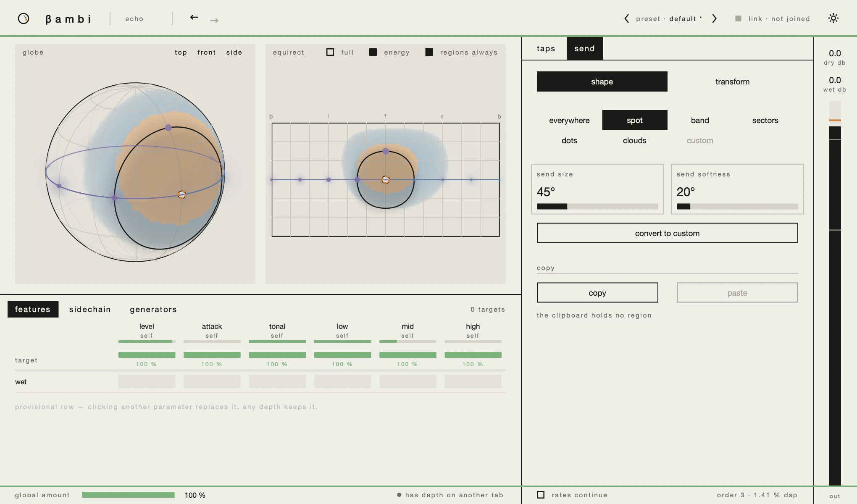Click the copy region button
Image resolution: width=857 pixels, height=504 pixels.
tap(597, 293)
